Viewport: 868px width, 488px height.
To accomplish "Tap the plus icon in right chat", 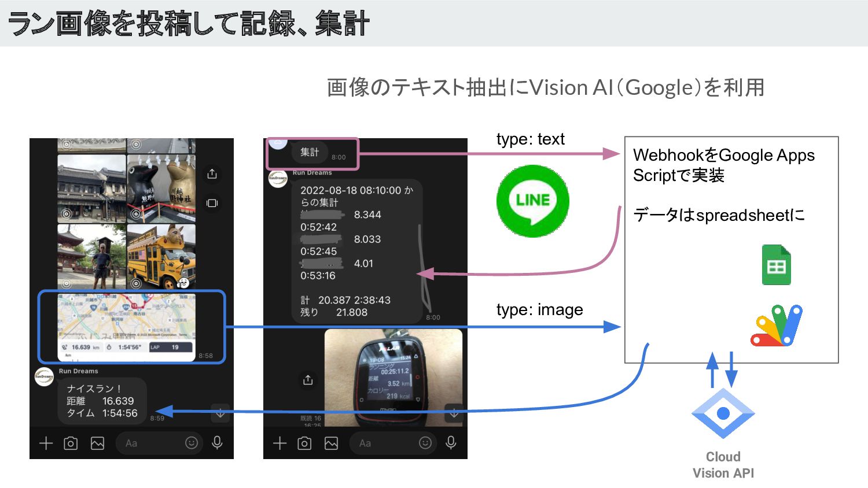I will point(279,443).
